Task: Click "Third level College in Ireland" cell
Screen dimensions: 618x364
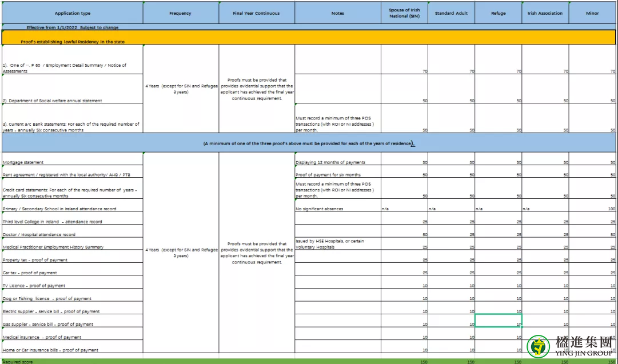Action: [x=73, y=218]
